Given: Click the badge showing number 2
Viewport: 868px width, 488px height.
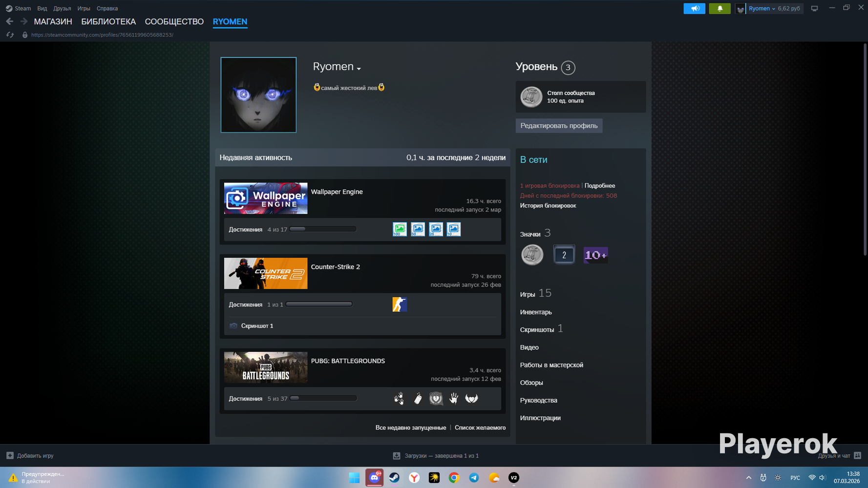Looking at the screenshot, I should point(564,255).
